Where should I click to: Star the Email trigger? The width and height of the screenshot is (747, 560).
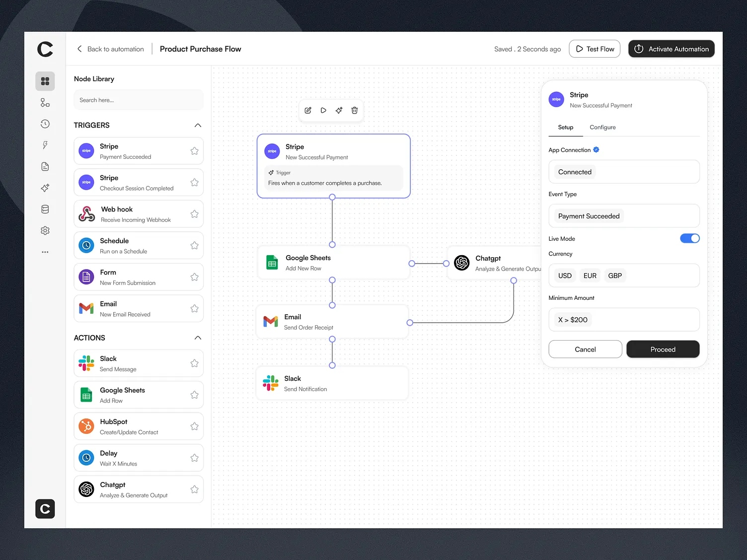click(x=194, y=308)
